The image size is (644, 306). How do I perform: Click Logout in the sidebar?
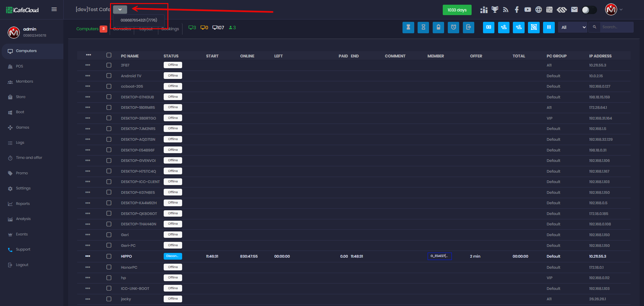[22, 265]
